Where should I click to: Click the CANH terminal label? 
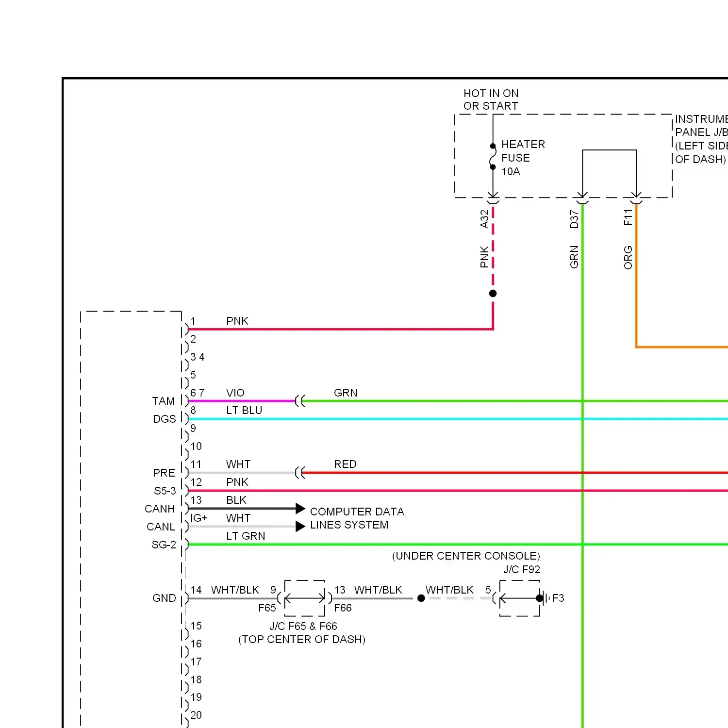pyautogui.click(x=160, y=509)
